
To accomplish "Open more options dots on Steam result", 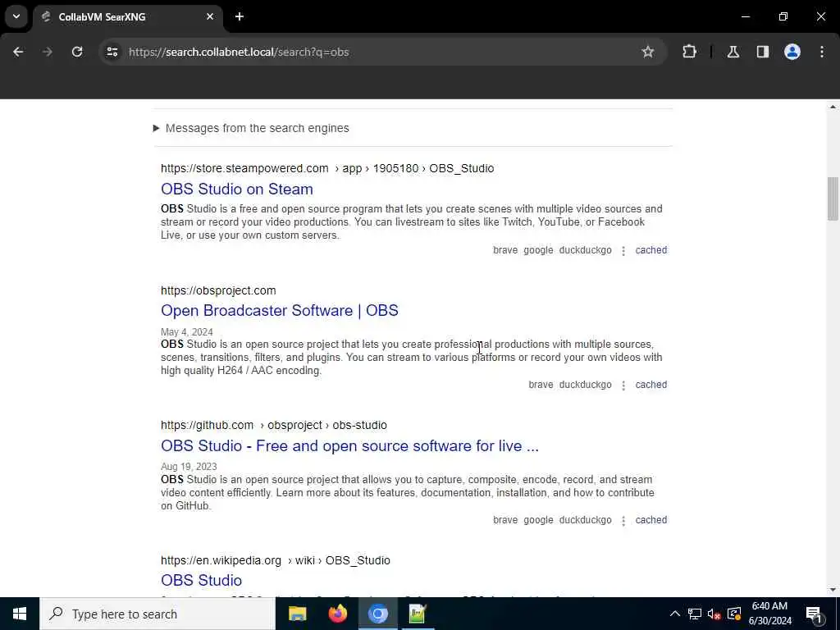I will click(623, 251).
